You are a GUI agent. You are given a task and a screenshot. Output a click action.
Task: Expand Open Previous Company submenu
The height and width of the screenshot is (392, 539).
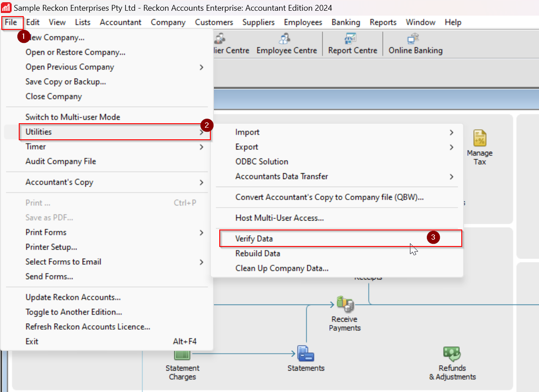pos(107,67)
